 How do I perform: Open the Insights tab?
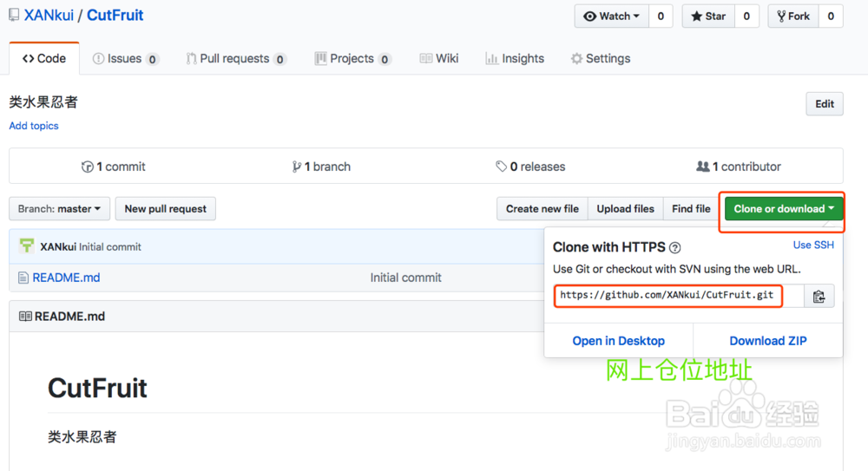coord(515,59)
